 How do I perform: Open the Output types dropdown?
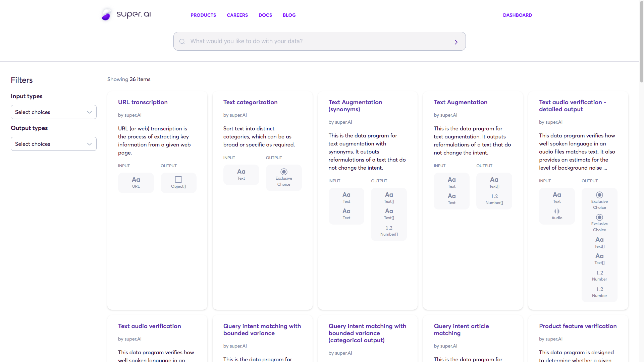[x=54, y=144]
